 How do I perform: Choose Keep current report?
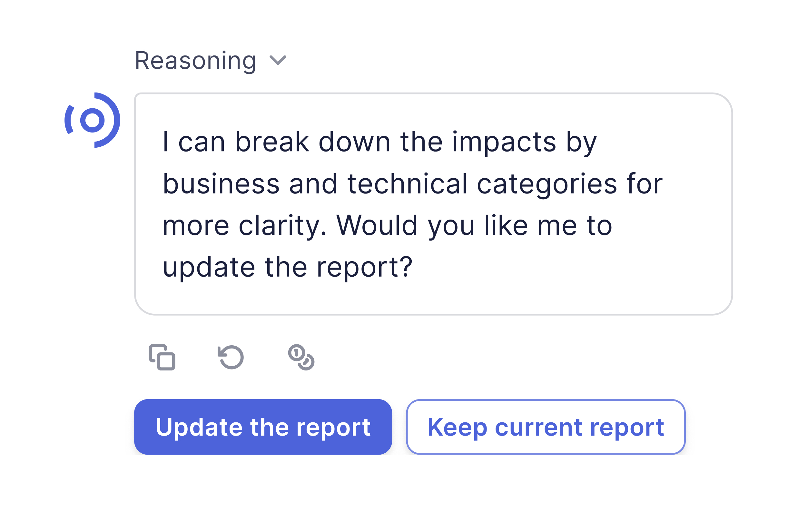pos(546,427)
